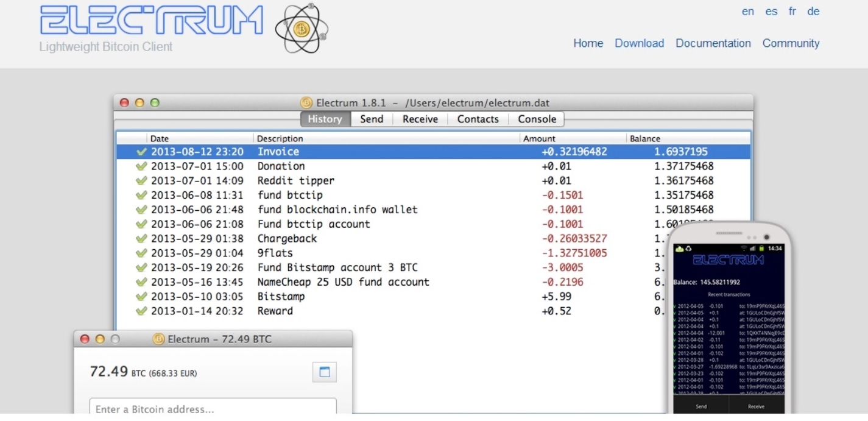Switch site language to German (de)
This screenshot has height=421, width=868.
pyautogui.click(x=813, y=12)
